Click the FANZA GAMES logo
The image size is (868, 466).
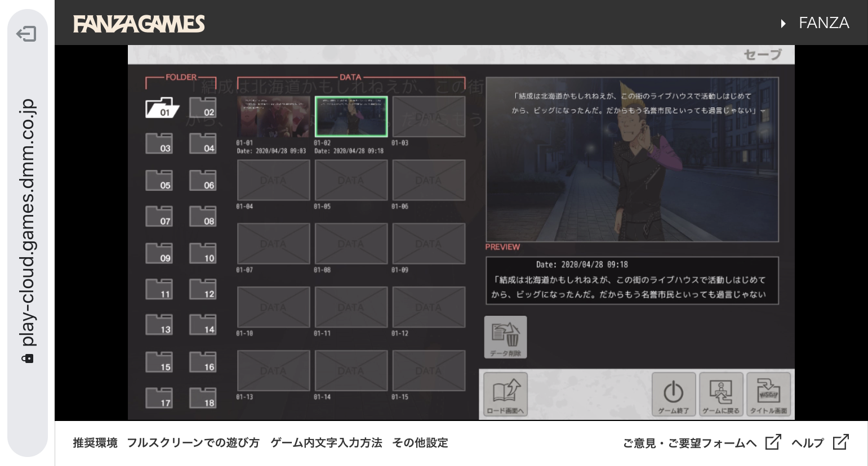139,24
